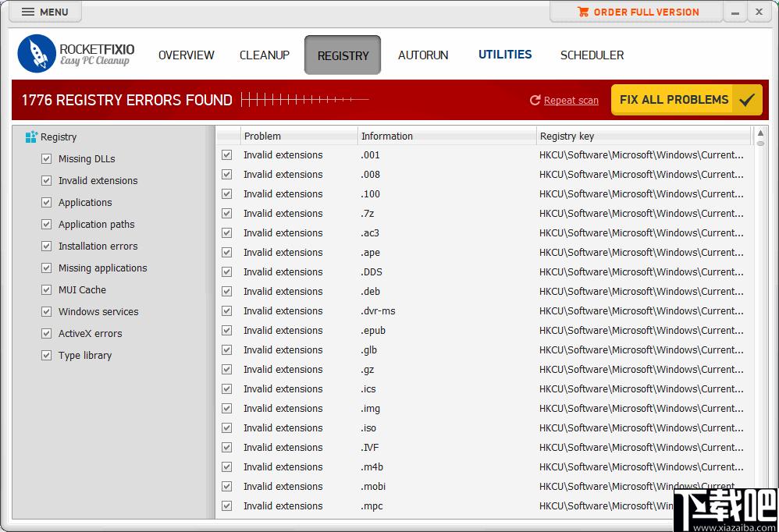The height and width of the screenshot is (532, 779).
Task: Select the Registry tree root icon
Action: pos(31,137)
